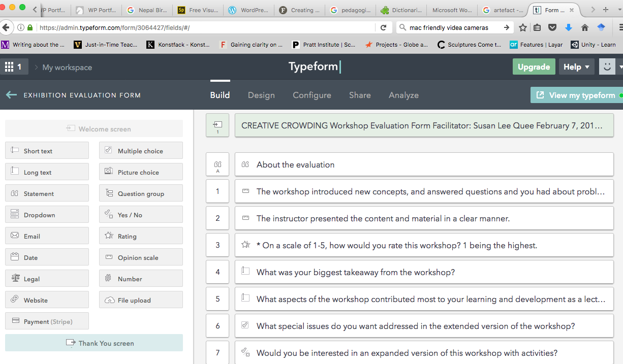This screenshot has width=623, height=364.
Task: Bookmark this page with the star icon
Action: click(x=522, y=27)
